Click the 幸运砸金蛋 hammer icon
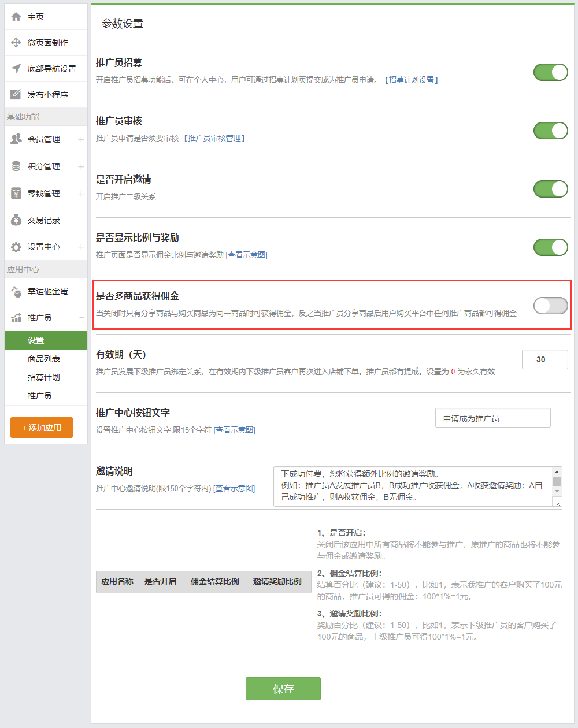Viewport: 578px width, 728px height. click(x=16, y=291)
